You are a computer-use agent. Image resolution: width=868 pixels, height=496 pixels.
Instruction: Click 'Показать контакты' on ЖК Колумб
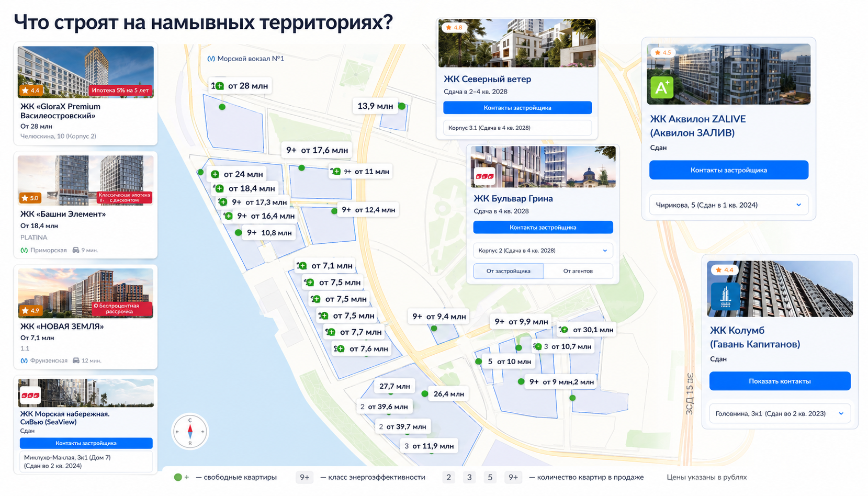pos(780,381)
